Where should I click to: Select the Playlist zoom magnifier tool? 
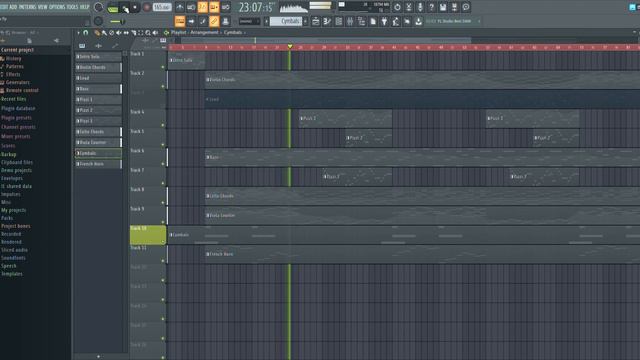coord(148,33)
